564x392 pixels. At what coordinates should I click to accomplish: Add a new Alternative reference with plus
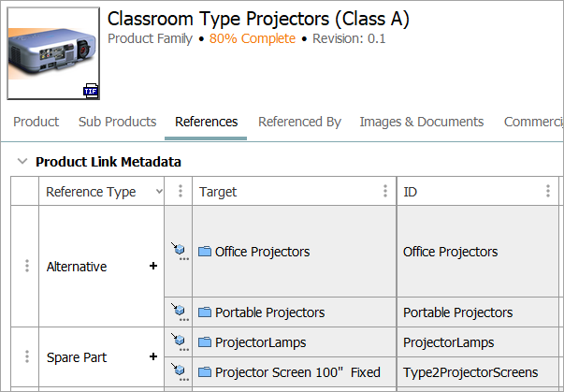153,267
